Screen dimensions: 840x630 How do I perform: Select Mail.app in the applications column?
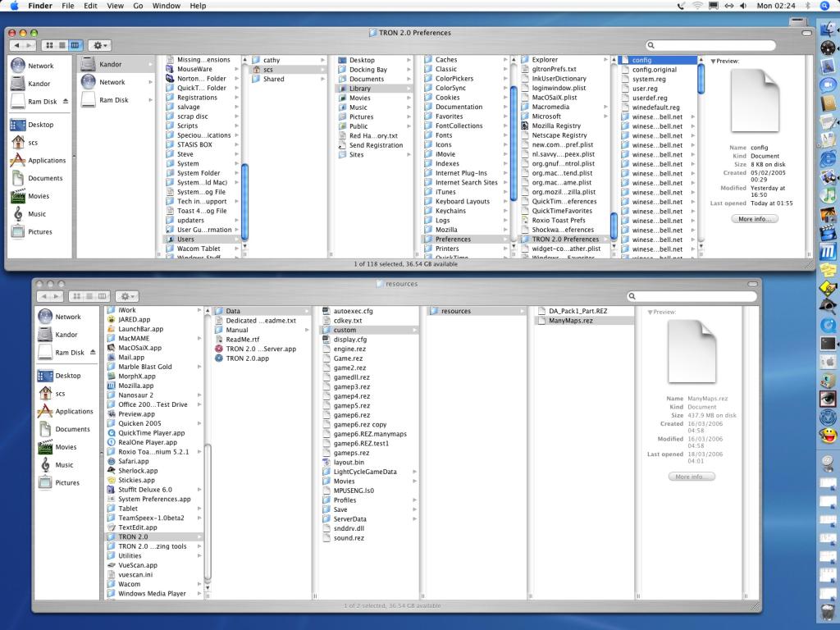tap(131, 358)
